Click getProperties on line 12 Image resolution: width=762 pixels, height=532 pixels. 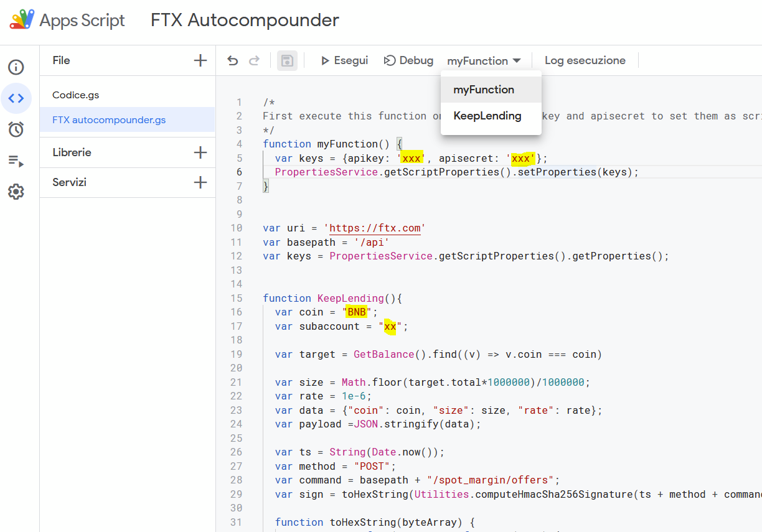(x=601, y=256)
